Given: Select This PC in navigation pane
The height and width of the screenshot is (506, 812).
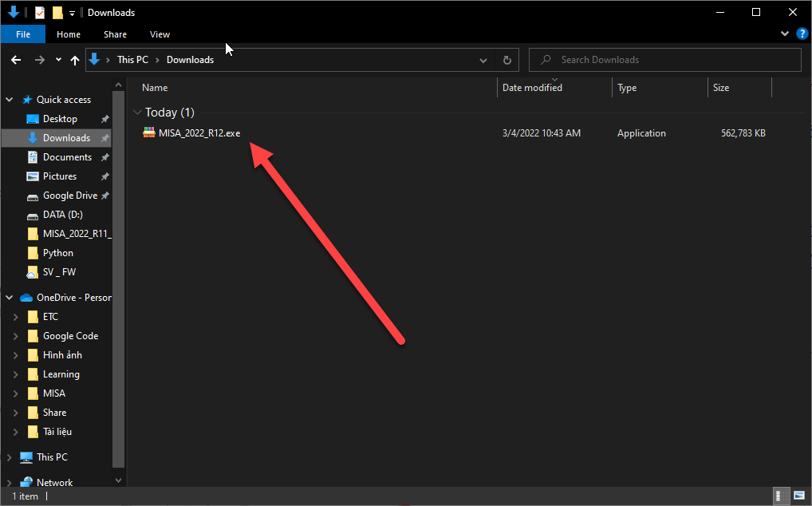Looking at the screenshot, I should (x=52, y=457).
